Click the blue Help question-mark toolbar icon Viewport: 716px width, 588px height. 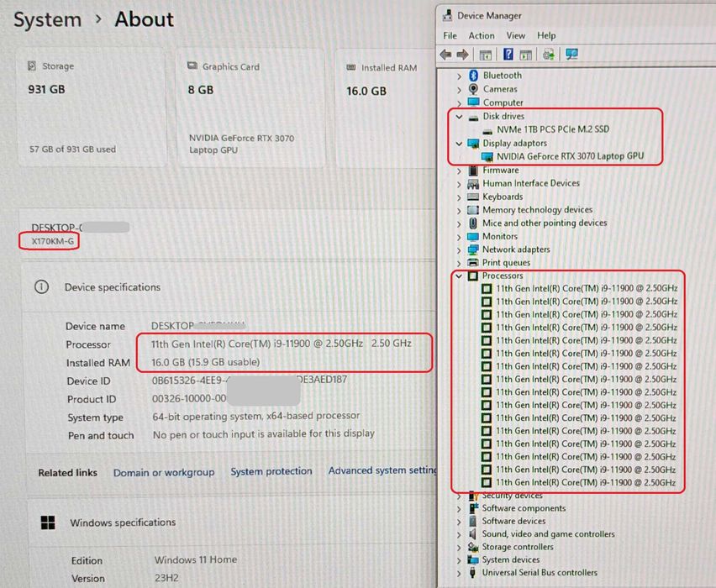(508, 55)
